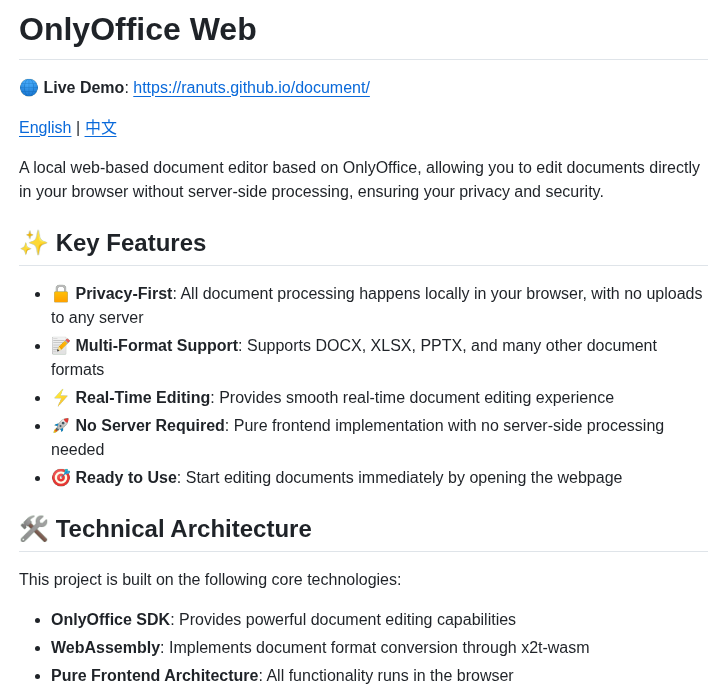
Task: Click the globe emoji beside Live Demo
Action: pyautogui.click(x=29, y=87)
